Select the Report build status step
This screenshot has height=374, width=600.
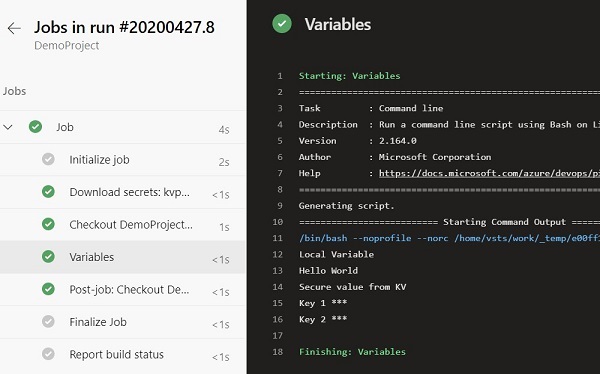click(122, 354)
